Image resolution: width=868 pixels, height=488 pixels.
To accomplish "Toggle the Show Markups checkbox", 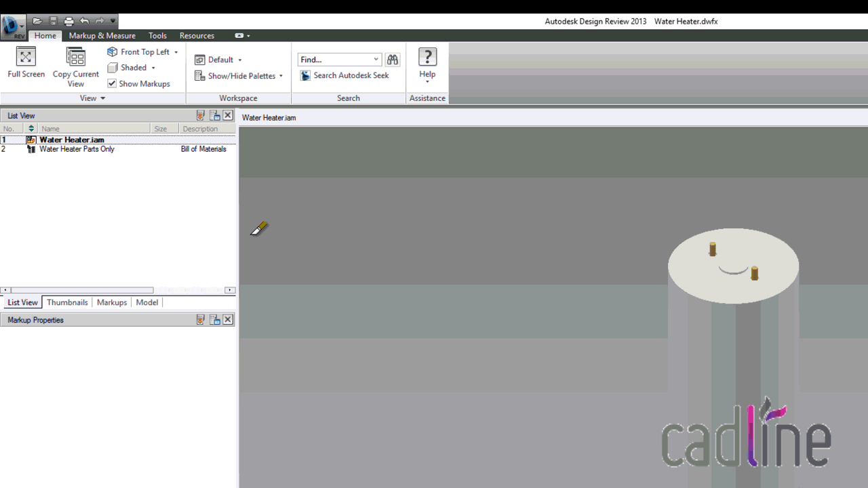I will [112, 83].
